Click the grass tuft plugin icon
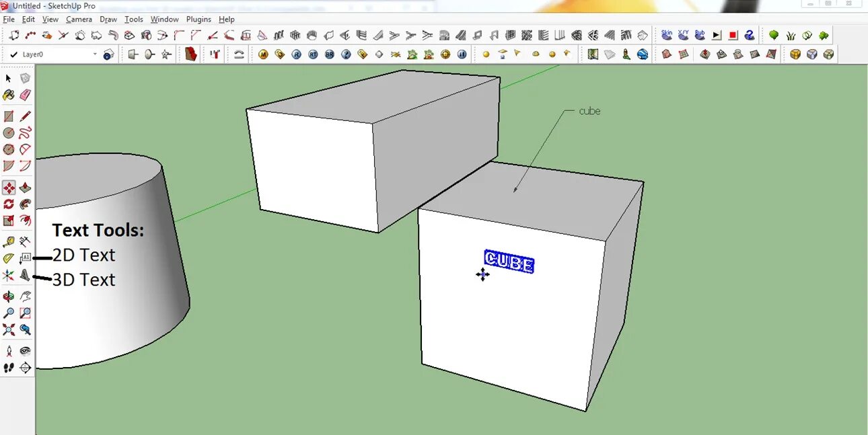Screen dimensions: 868x435 [791, 35]
